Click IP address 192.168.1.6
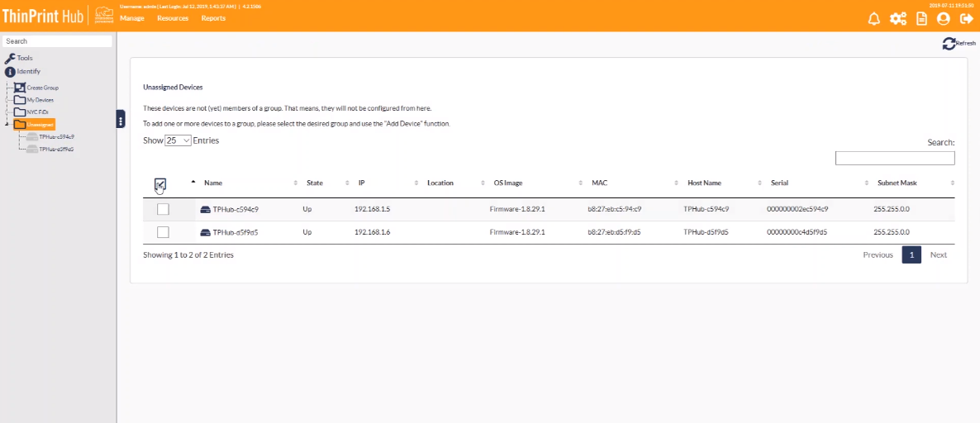980x423 pixels. click(372, 232)
